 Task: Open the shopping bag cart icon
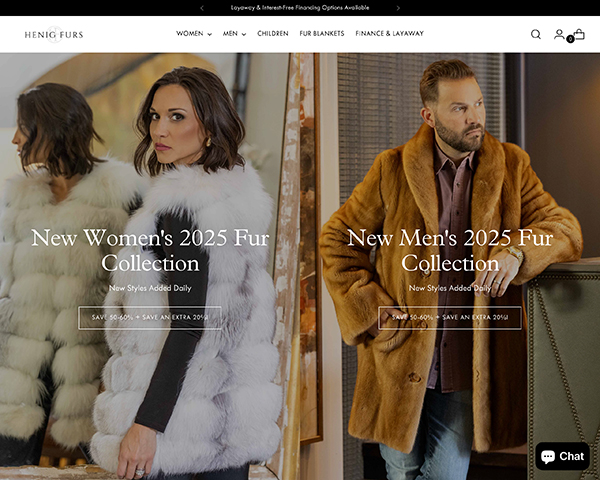(579, 34)
